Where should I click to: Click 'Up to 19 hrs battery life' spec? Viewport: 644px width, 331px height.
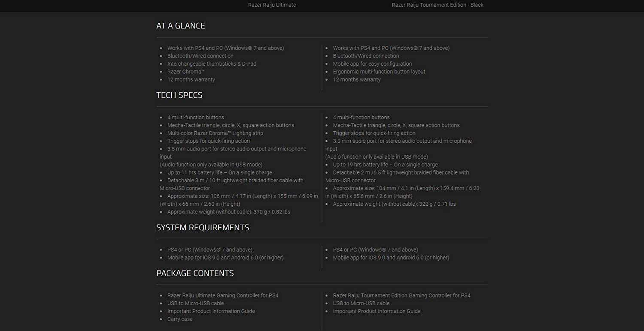385,165
